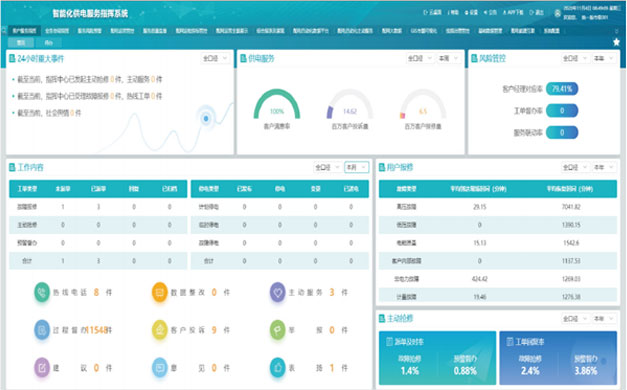Screen dimensions: 627x390
Task: Click the 客户投诉 yellow icon
Action: 160,330
